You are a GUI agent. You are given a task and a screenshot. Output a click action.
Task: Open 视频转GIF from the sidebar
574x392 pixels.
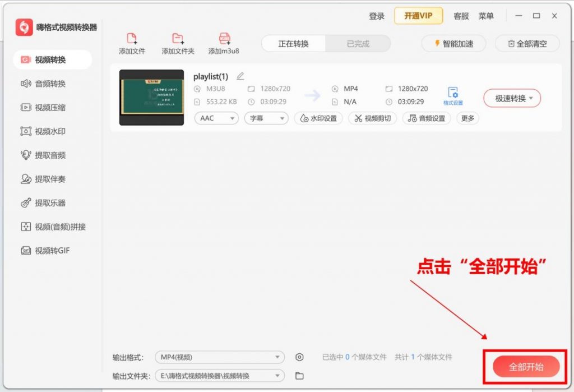[x=42, y=251]
